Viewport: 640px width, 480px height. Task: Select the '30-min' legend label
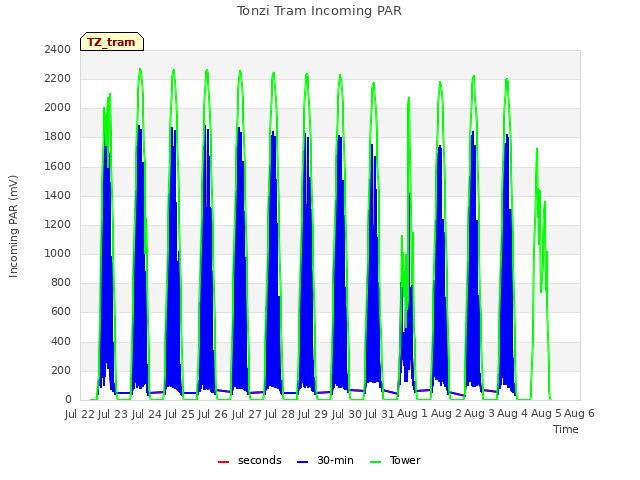335,460
